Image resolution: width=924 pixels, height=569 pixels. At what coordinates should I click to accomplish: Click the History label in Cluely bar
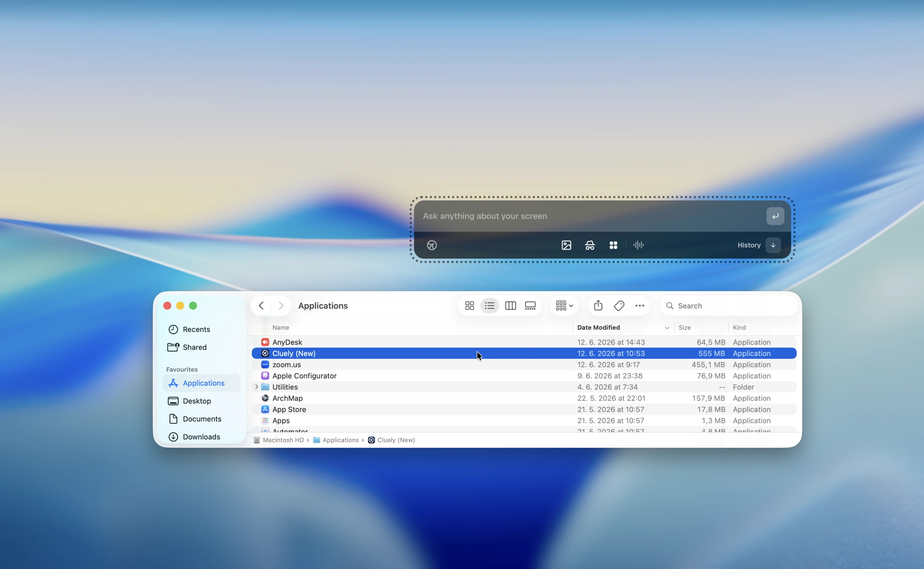[749, 245]
